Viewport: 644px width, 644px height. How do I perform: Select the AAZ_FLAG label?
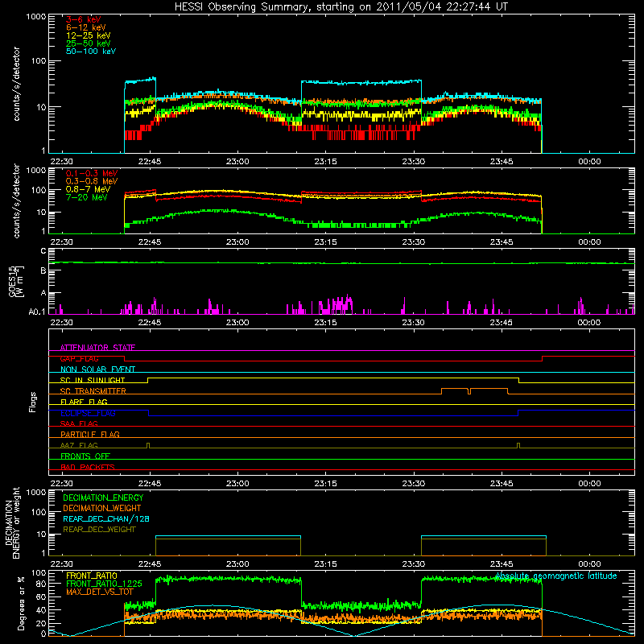coord(79,445)
